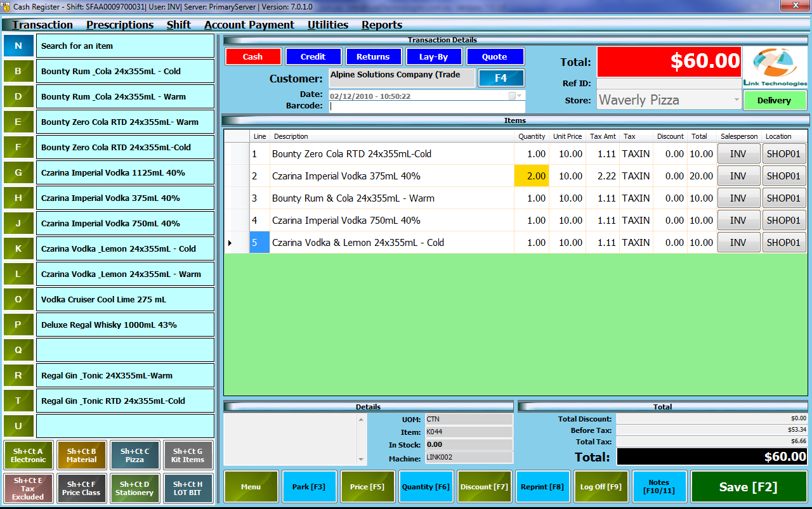The width and height of the screenshot is (812, 509).
Task: Click the N hotkey button for item search
Action: [x=18, y=46]
